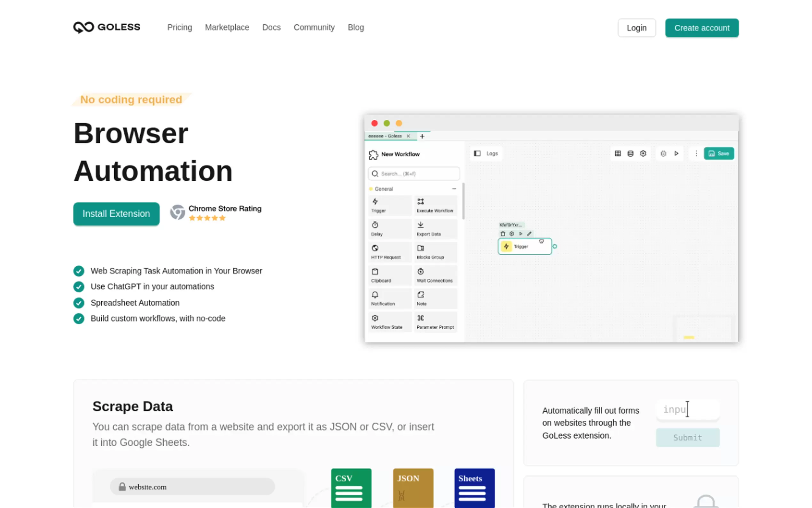Click the block list vertical scrollbar

463,202
